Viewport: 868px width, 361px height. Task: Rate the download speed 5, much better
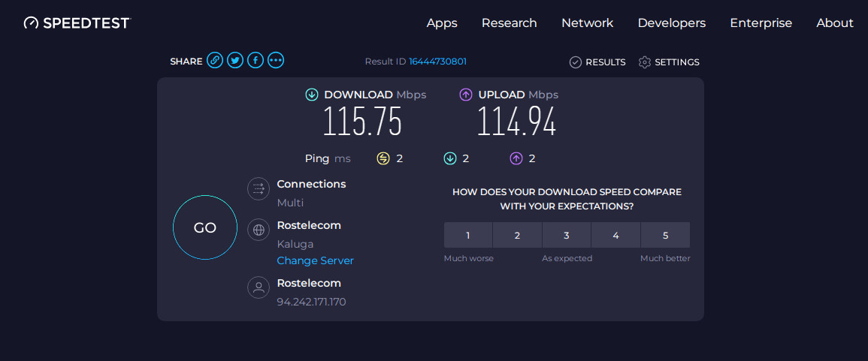pos(665,235)
